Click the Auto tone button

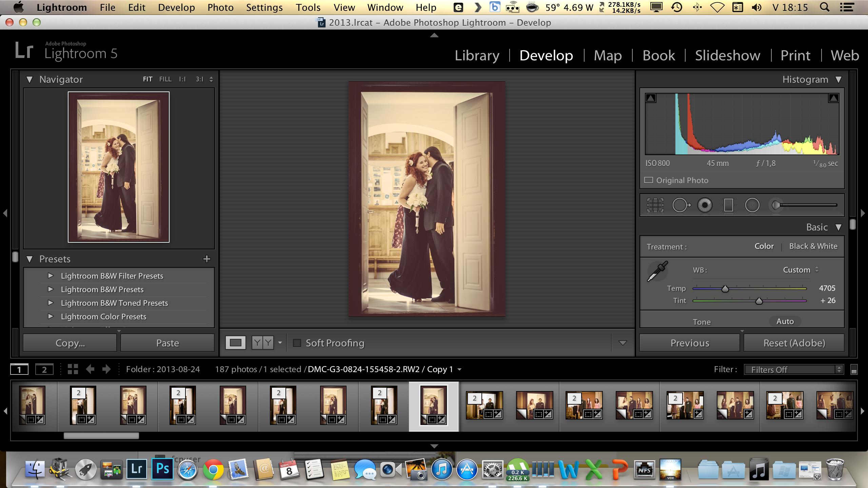(785, 321)
